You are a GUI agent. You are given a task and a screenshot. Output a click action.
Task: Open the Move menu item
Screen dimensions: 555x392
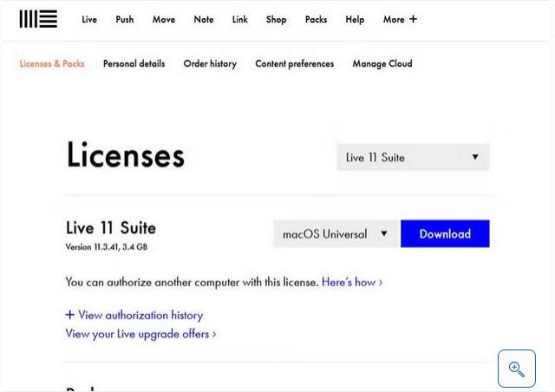164,19
